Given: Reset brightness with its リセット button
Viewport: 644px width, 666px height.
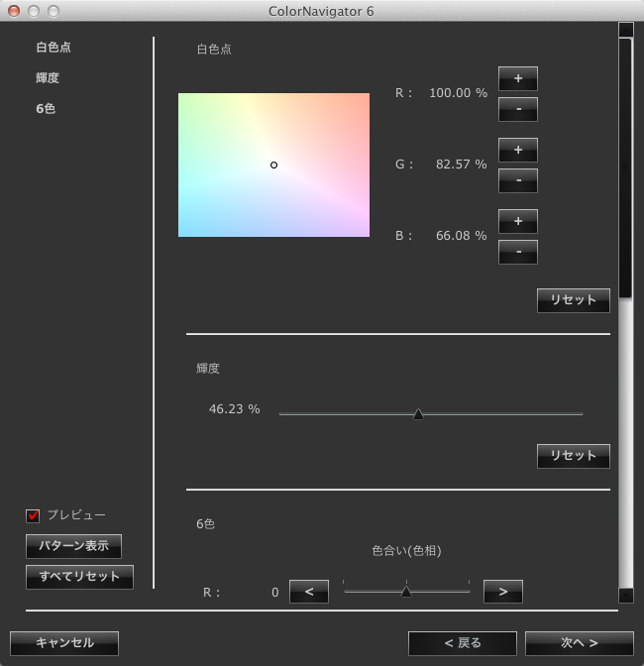Looking at the screenshot, I should coord(573,456).
